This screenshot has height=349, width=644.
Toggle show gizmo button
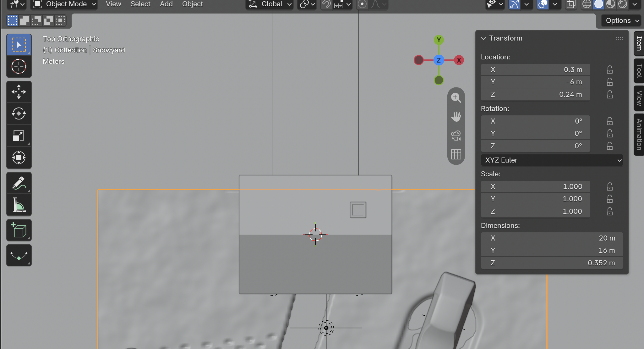514,4
